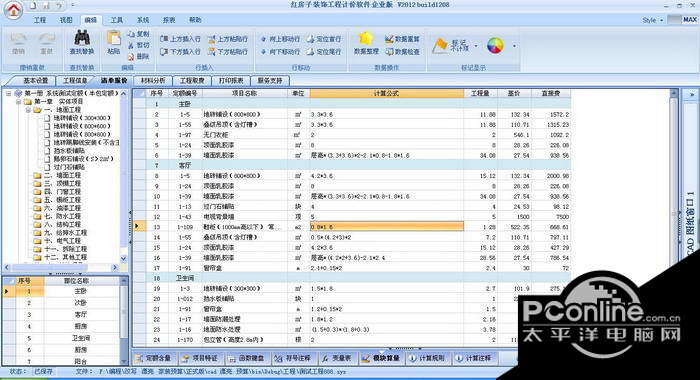Open dropdown arrow beside the flag marker
Viewport: 700px width, 380px height.
(x=476, y=46)
